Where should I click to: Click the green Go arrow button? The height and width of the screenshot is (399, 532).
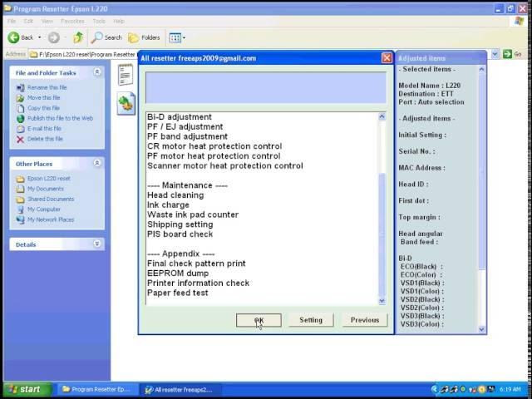(507, 54)
